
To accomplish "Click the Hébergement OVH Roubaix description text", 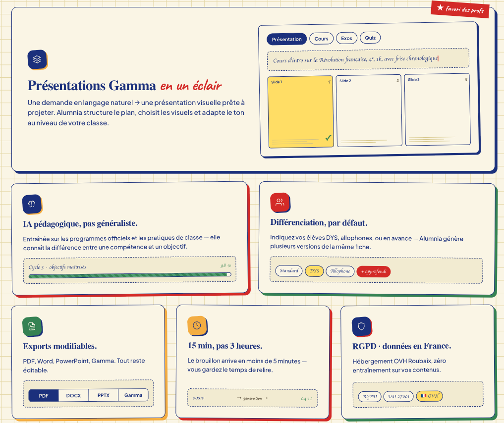I will point(399,366).
